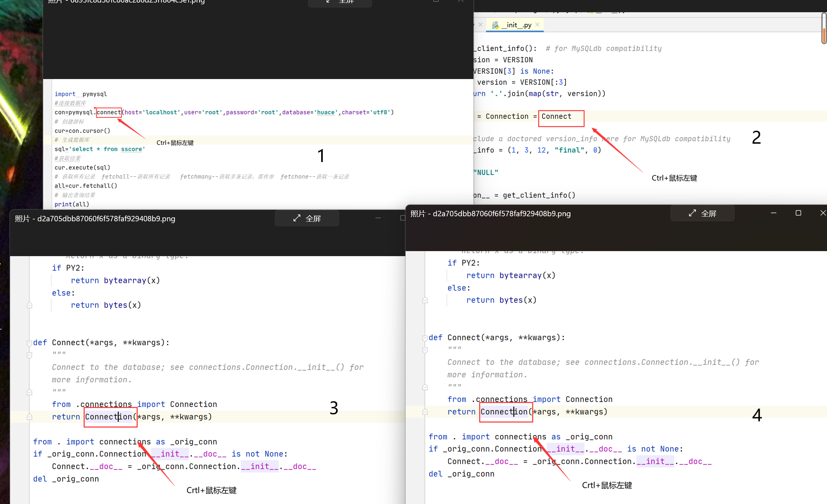827x504 pixels.
Task: Maximize the bottom-right Photos window
Action: click(x=798, y=213)
